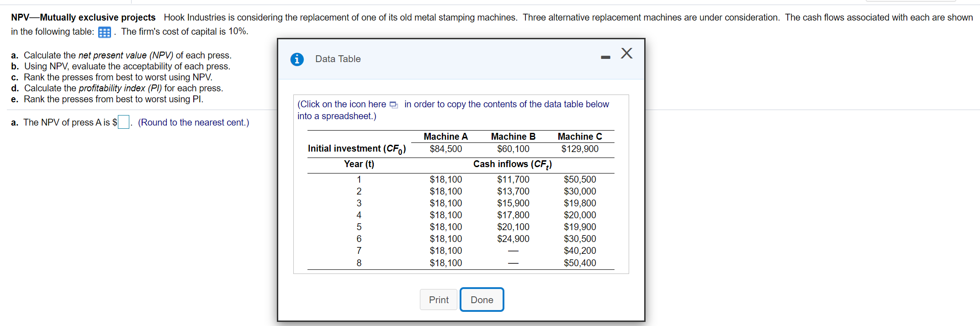
Task: Click the "Cash inflows (CFt)" table header
Action: pos(512,164)
